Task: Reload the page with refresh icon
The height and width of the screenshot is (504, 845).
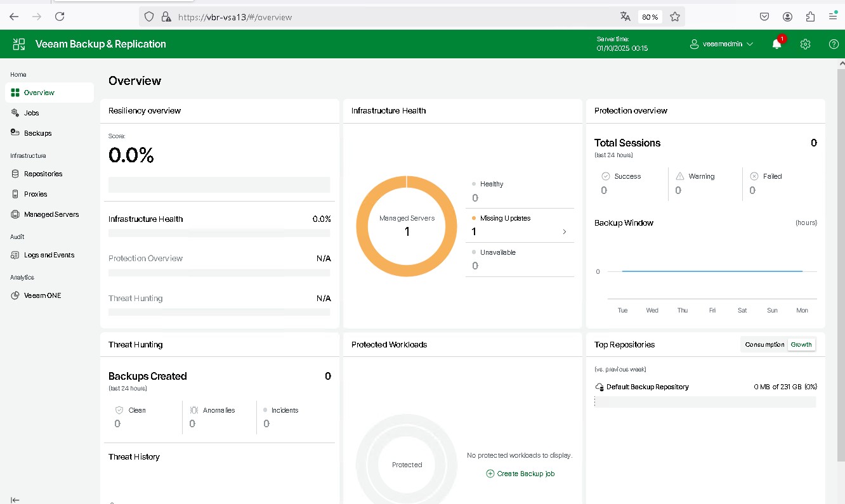Action: coord(60,17)
